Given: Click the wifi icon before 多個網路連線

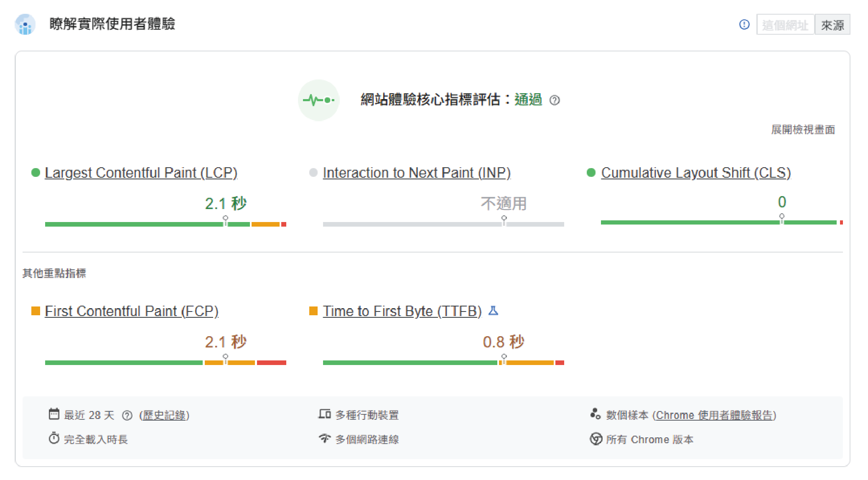Looking at the screenshot, I should pos(325,438).
